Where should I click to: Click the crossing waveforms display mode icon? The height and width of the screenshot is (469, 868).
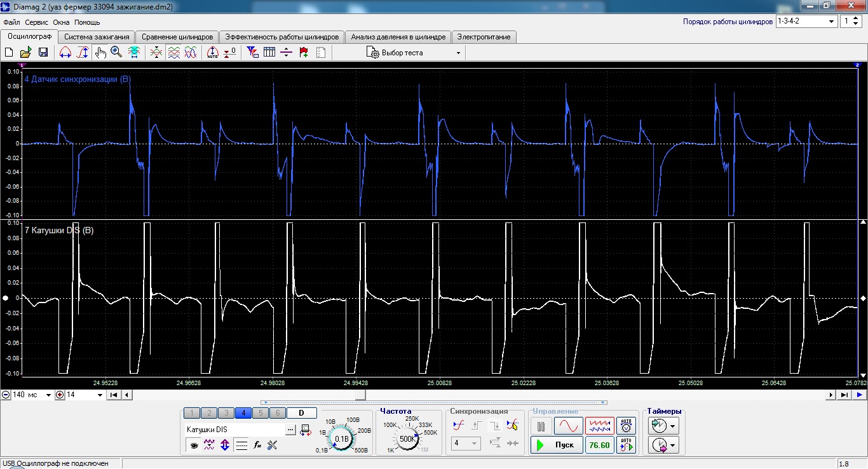[x=156, y=53]
